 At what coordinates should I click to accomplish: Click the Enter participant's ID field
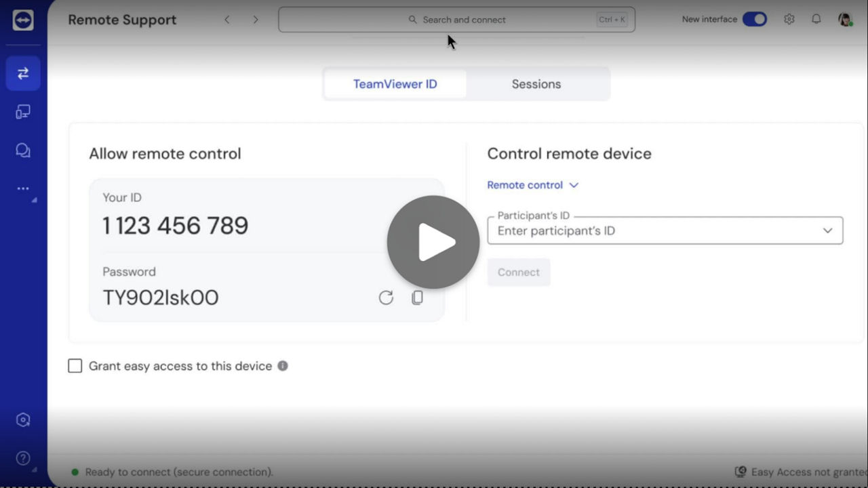pos(665,231)
